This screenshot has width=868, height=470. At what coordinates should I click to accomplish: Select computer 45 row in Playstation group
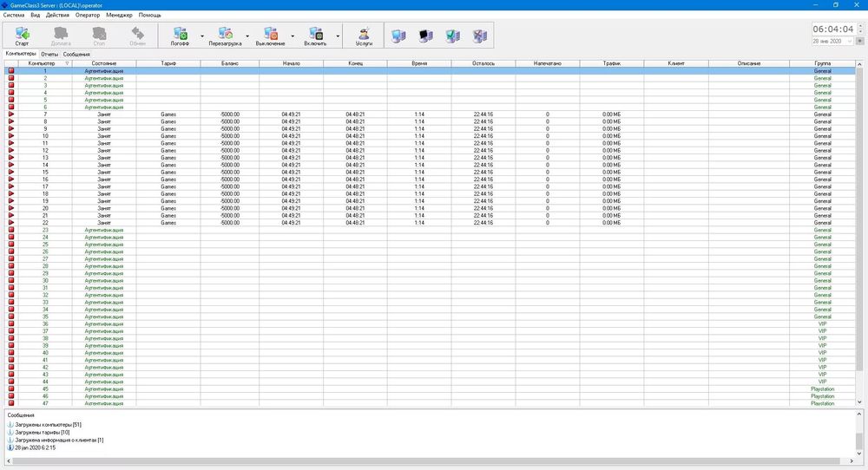tap(431, 388)
